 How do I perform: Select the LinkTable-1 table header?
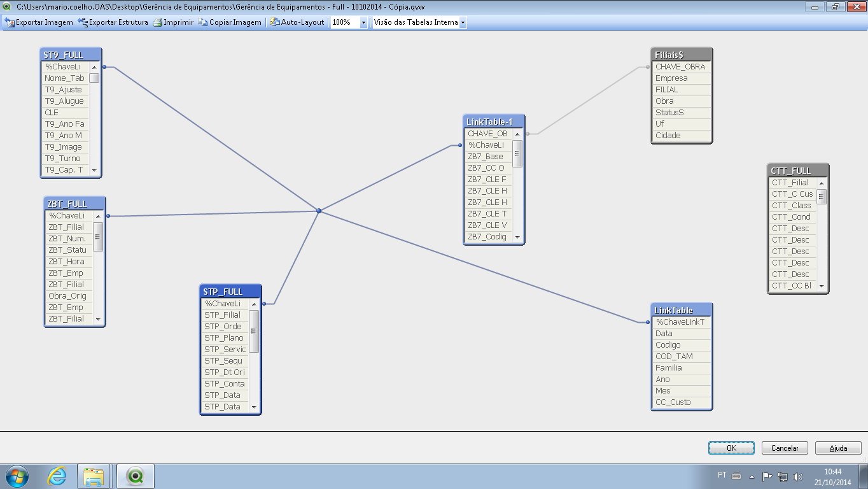494,122
